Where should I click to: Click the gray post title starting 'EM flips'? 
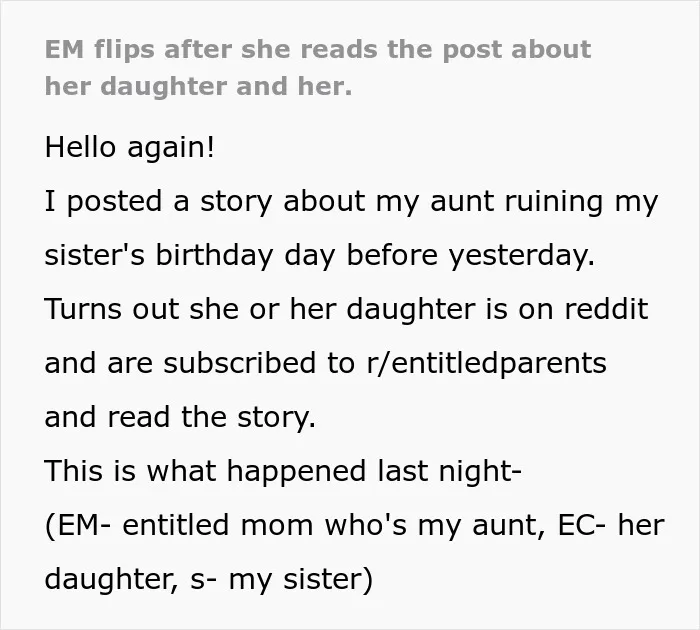click(318, 67)
